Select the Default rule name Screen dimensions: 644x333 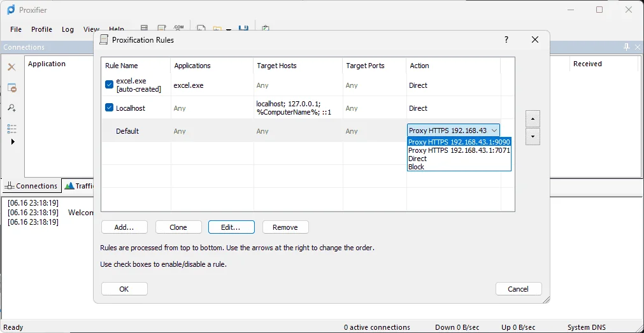pyautogui.click(x=127, y=131)
